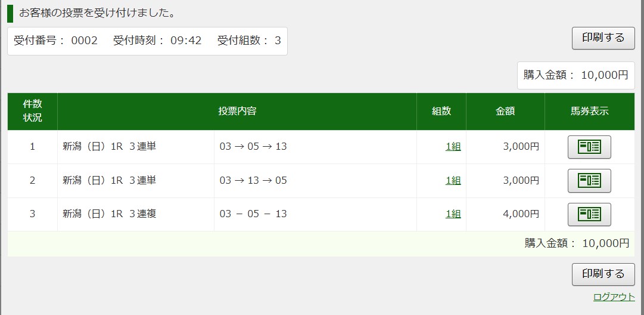Open the 1組 link in row 1
The image size is (644, 315).
pos(453,147)
